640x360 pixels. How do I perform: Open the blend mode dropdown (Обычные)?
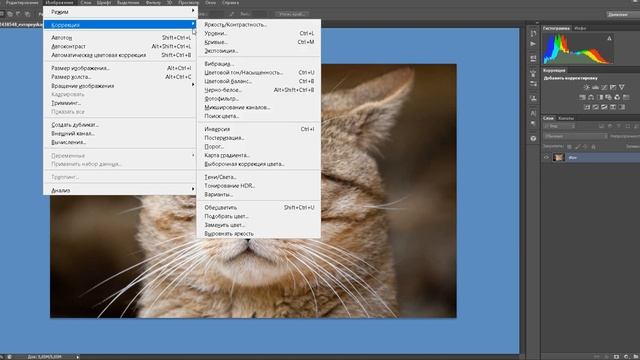point(575,136)
